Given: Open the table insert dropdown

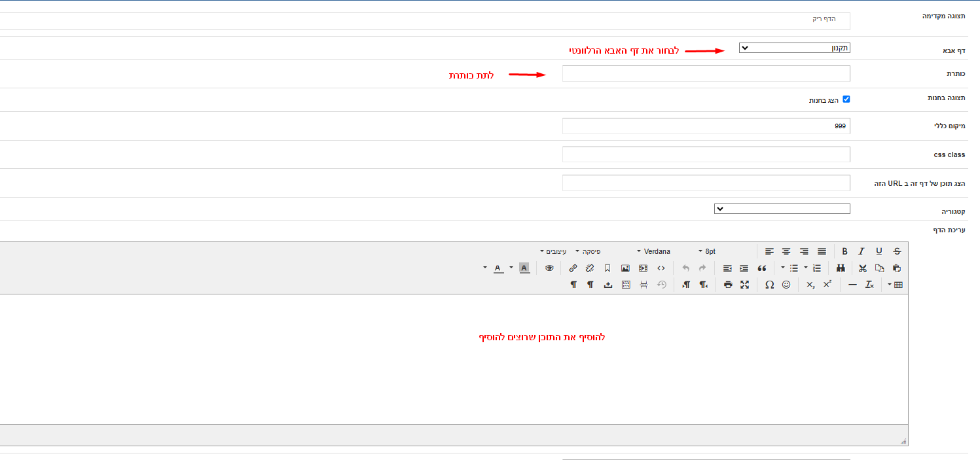Looking at the screenshot, I should tap(895, 285).
